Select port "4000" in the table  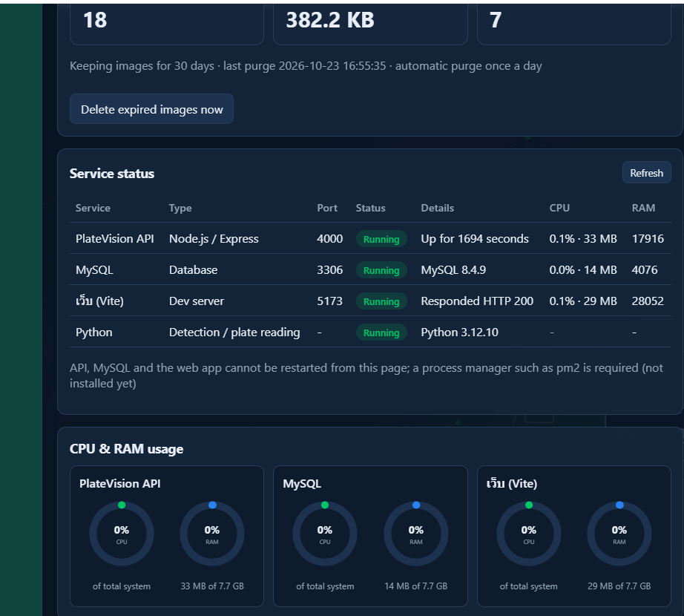click(330, 239)
